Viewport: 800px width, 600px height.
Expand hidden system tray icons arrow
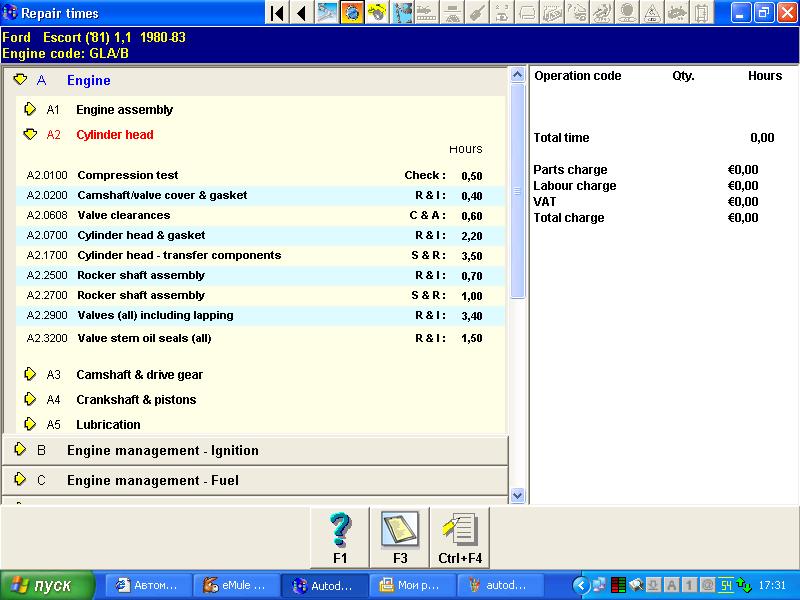pos(581,585)
